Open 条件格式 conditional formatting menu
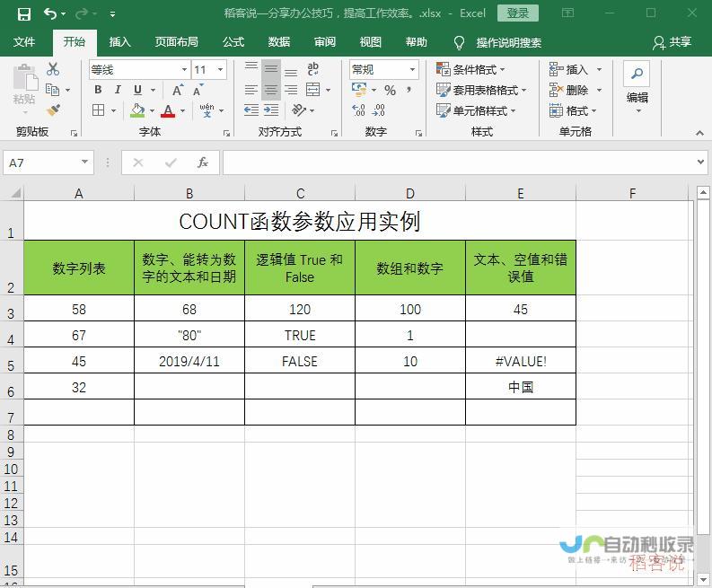The height and width of the screenshot is (588, 712). click(470, 69)
